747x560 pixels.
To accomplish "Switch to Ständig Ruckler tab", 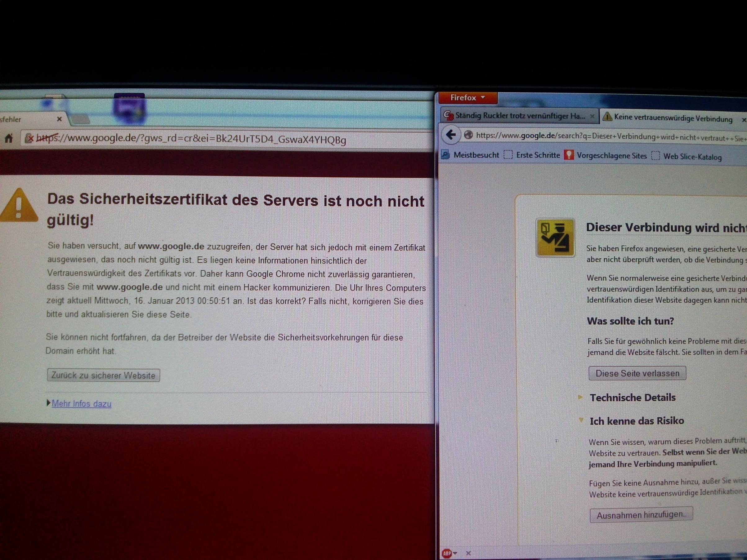I will [x=519, y=116].
